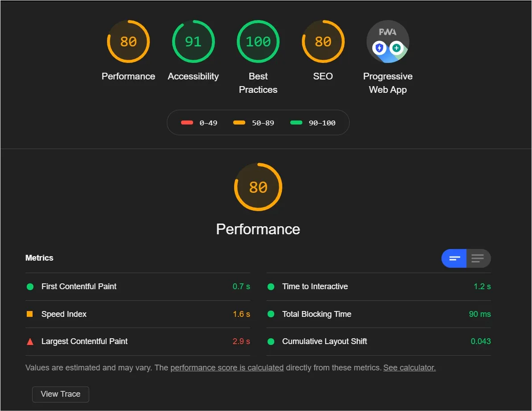The image size is (532, 411).
Task: Click the 90 ms Total Blocking Time value
Action: pos(480,314)
